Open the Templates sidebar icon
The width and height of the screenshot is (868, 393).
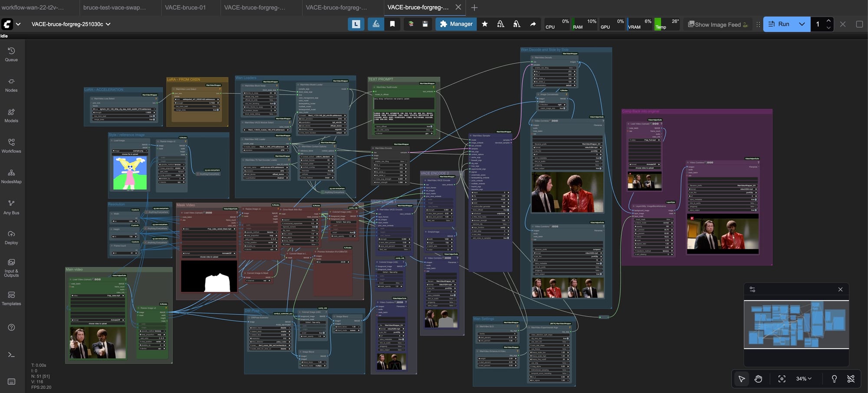pyautogui.click(x=11, y=298)
